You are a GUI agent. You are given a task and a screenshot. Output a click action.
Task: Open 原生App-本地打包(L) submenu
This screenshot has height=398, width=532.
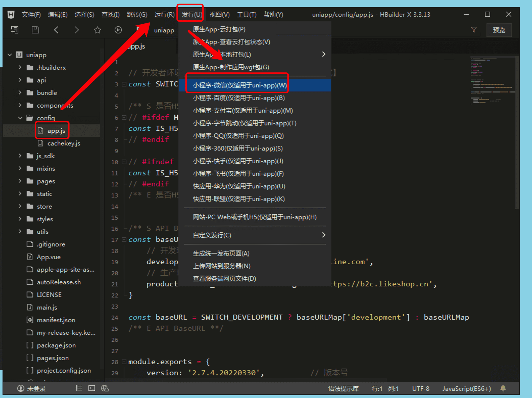coord(255,54)
